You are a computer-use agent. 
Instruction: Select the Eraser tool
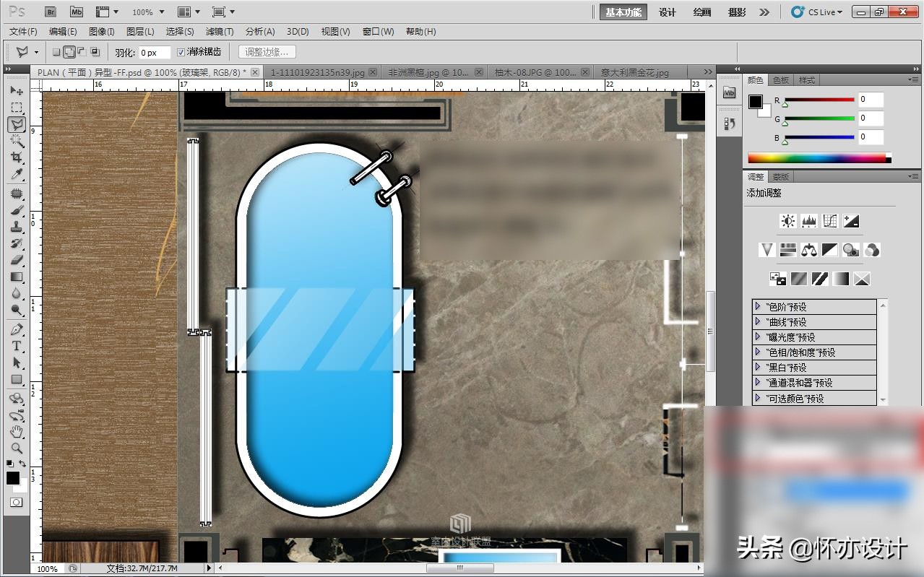point(17,260)
